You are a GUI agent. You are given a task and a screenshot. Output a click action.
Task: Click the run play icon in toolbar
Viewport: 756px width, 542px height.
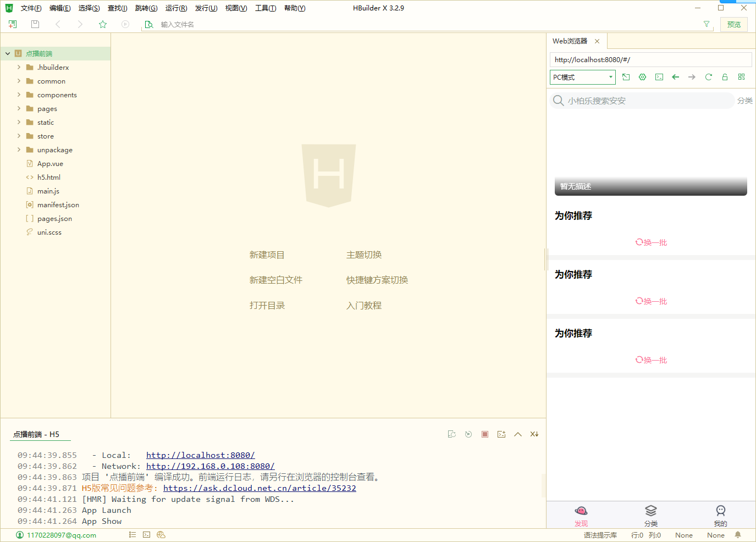coord(125,24)
